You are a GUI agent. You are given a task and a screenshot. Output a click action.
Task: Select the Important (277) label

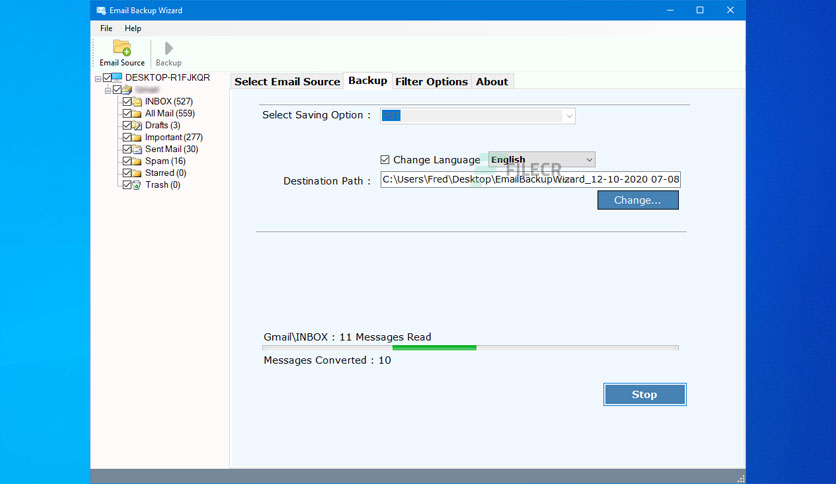coord(174,137)
